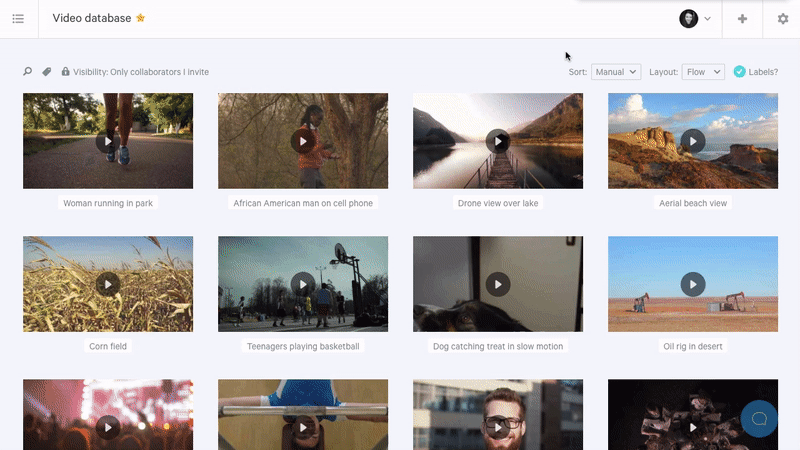This screenshot has height=450, width=800.
Task: Click the user avatar picture
Action: (688, 19)
